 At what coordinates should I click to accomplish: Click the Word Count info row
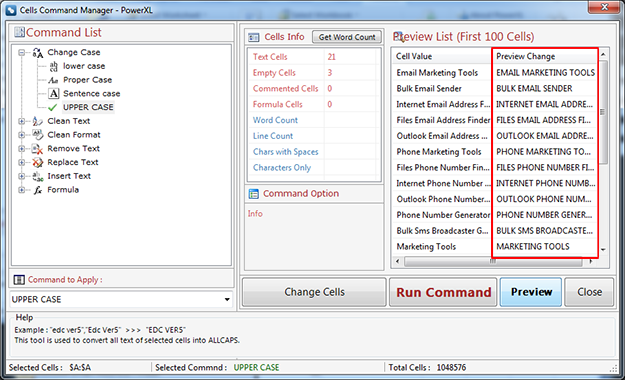click(314, 120)
